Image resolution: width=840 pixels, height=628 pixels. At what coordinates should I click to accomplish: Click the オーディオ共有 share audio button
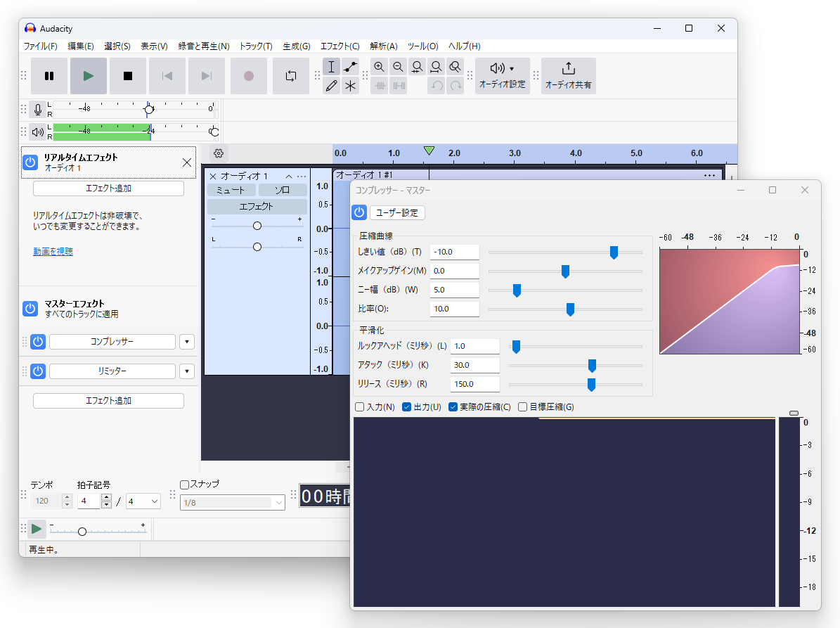(x=569, y=76)
